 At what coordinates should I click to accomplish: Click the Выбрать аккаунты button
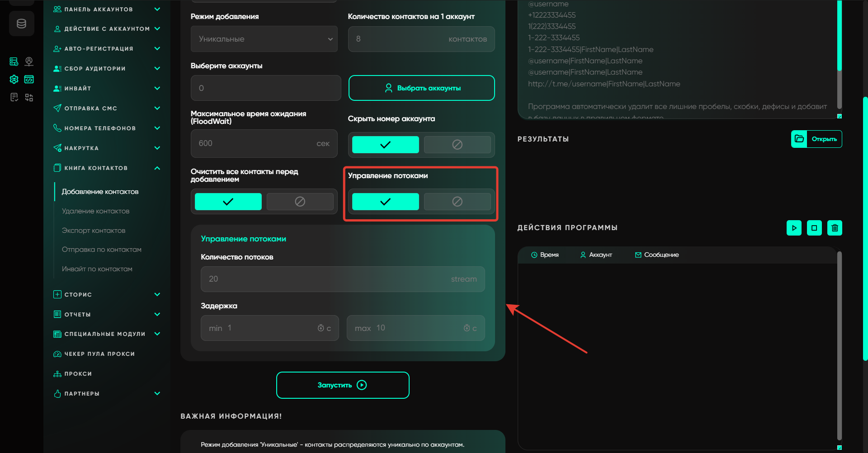(x=421, y=88)
